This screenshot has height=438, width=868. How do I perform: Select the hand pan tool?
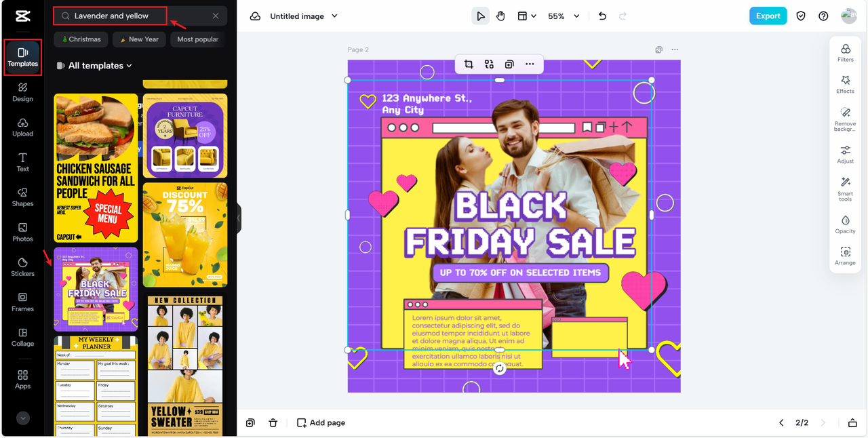point(500,16)
